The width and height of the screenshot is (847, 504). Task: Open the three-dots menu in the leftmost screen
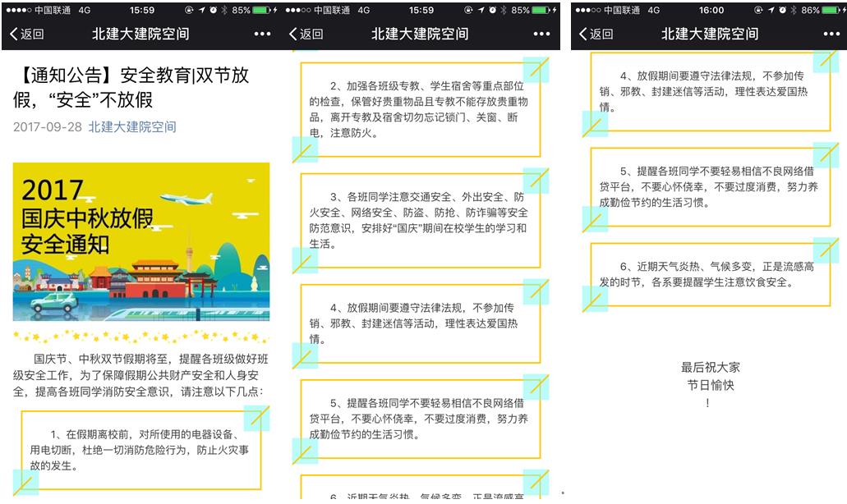[262, 34]
